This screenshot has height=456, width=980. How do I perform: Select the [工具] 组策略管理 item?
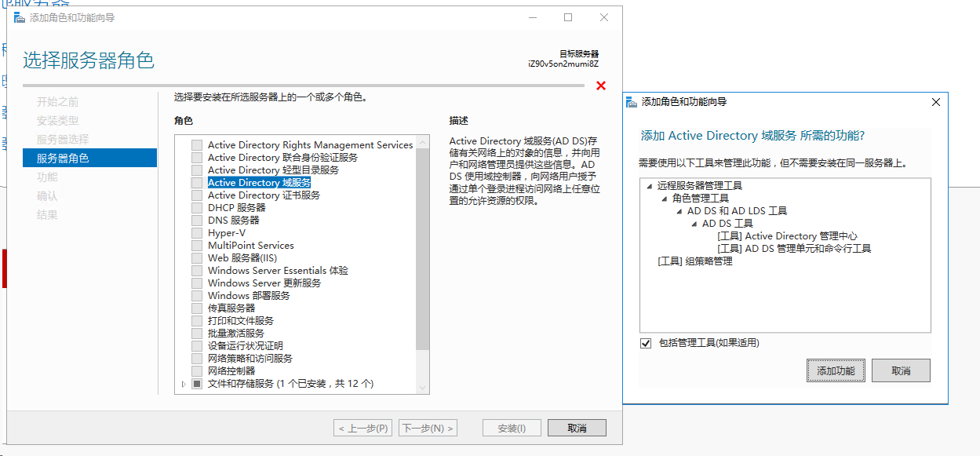695,261
